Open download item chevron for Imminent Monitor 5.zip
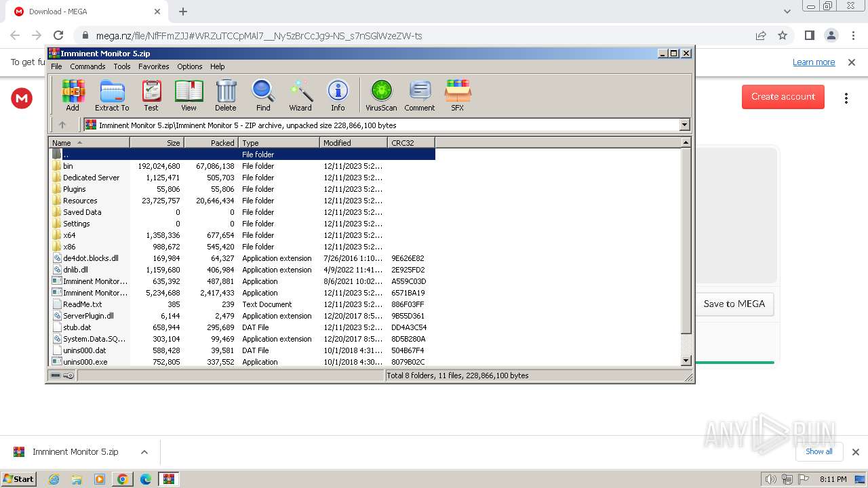This screenshot has width=868, height=488. [144, 452]
